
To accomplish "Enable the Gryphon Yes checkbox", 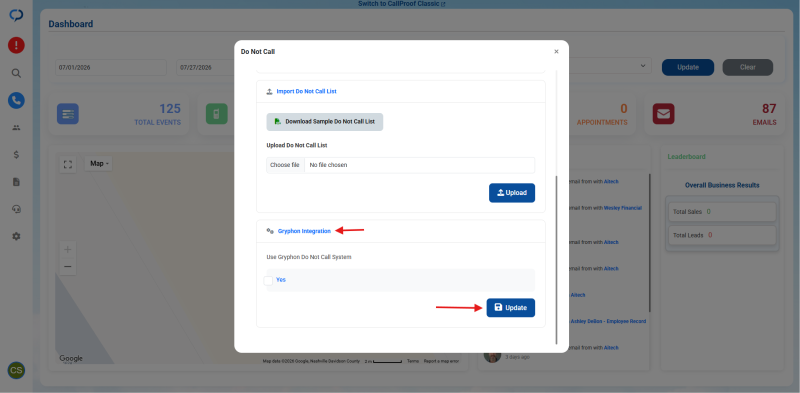I will click(268, 281).
